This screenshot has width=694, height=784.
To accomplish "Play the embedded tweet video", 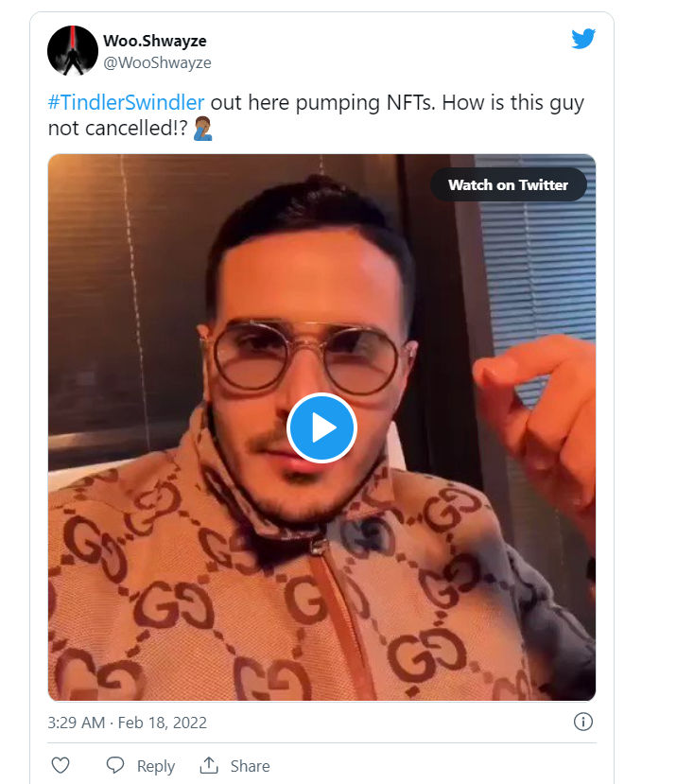I will pos(321,427).
